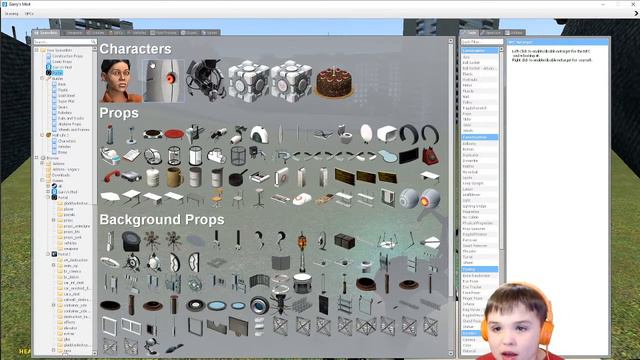The image size is (640, 360).
Task: Spawn the projector device prop
Action: 131,177
